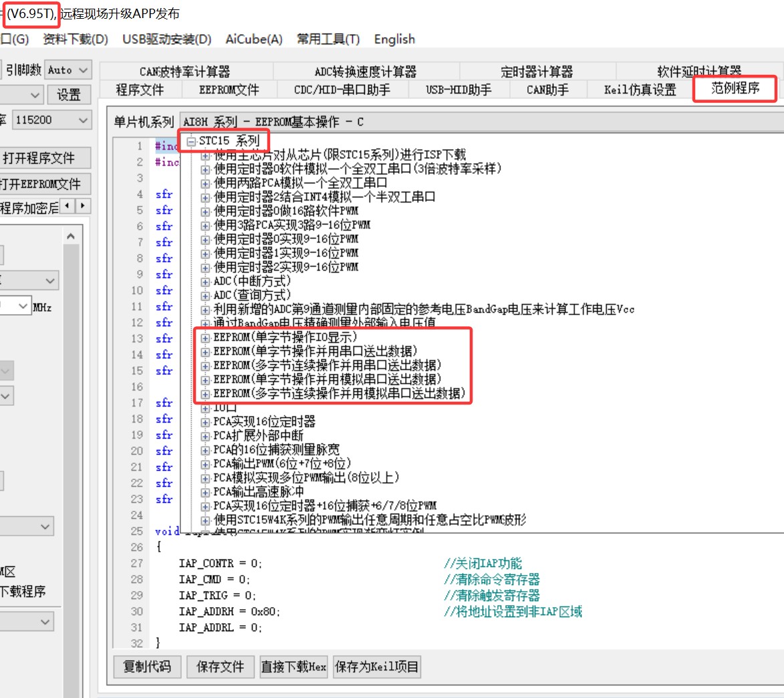Open the ADC转换速度计算器 tab
The height and width of the screenshot is (698, 784).
(x=366, y=72)
